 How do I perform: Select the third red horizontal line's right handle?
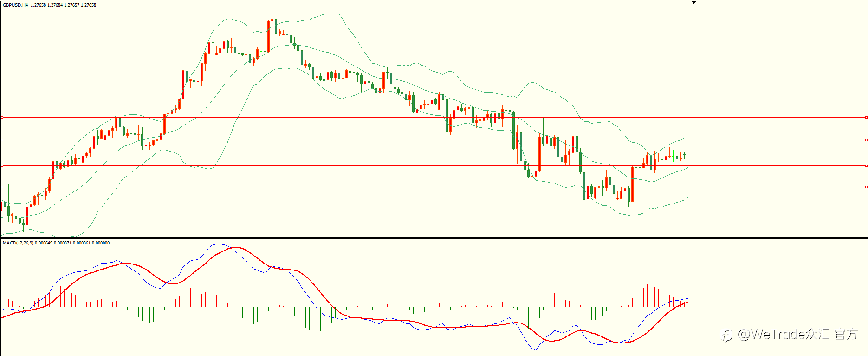(866, 165)
